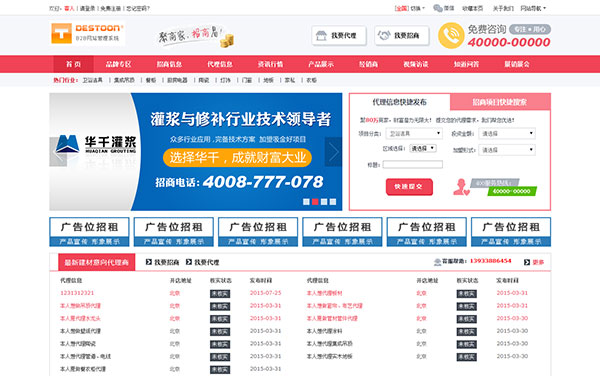
Task: Click the 收藏本页 link in the top bar
Action: click(x=472, y=8)
